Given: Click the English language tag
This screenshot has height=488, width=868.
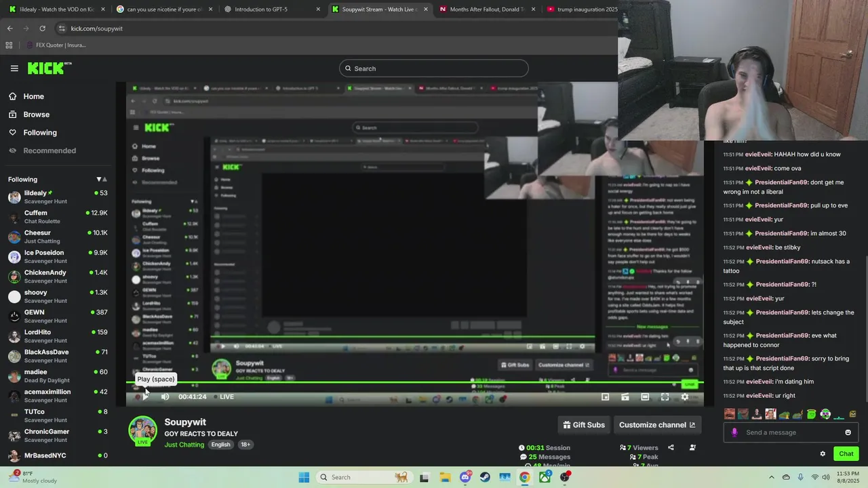Looking at the screenshot, I should (x=220, y=445).
